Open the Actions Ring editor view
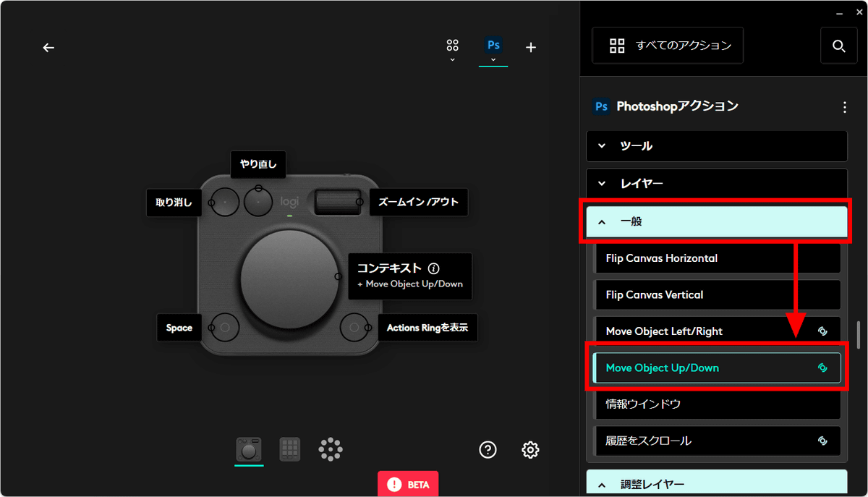The image size is (868, 497). pyautogui.click(x=331, y=449)
